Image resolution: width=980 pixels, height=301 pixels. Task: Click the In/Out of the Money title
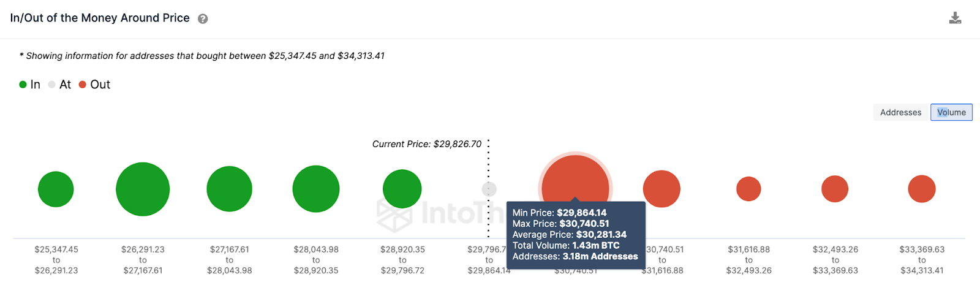point(100,18)
